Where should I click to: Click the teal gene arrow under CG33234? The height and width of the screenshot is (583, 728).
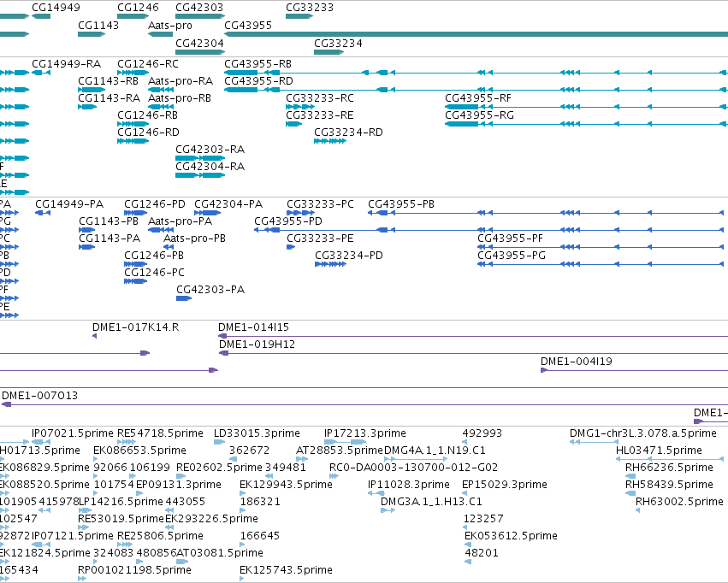[328, 52]
